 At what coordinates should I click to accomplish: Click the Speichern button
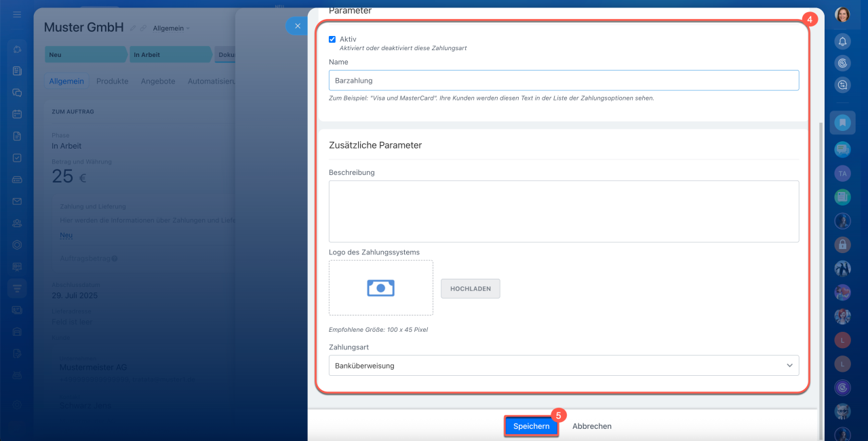[531, 426]
